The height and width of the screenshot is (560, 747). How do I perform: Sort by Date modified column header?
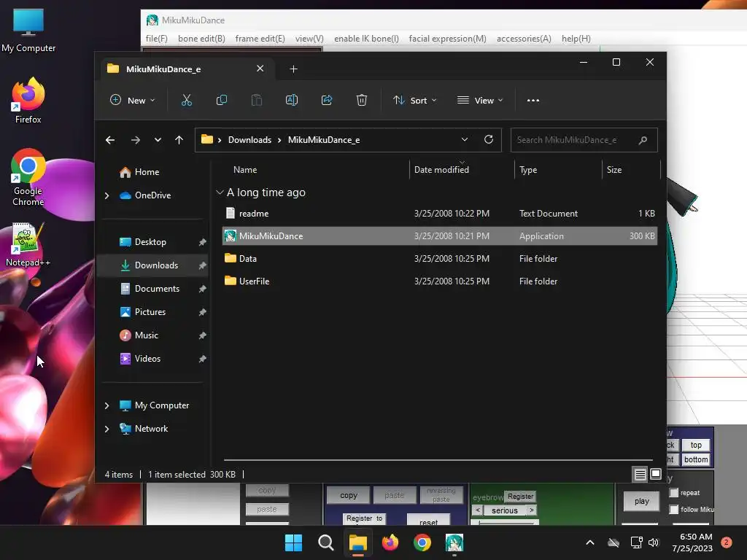(x=462, y=169)
